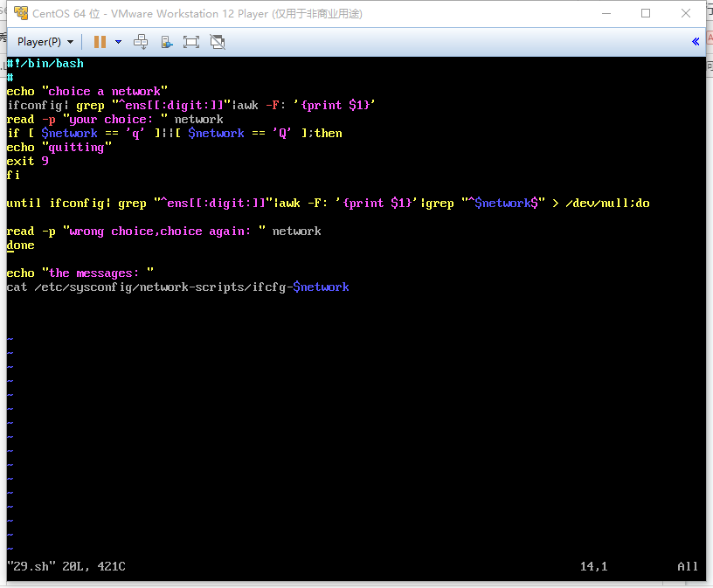Click the 'if [ $network == 'q' ]' line
Image resolution: width=713 pixels, height=588 pixels.
pos(174,134)
